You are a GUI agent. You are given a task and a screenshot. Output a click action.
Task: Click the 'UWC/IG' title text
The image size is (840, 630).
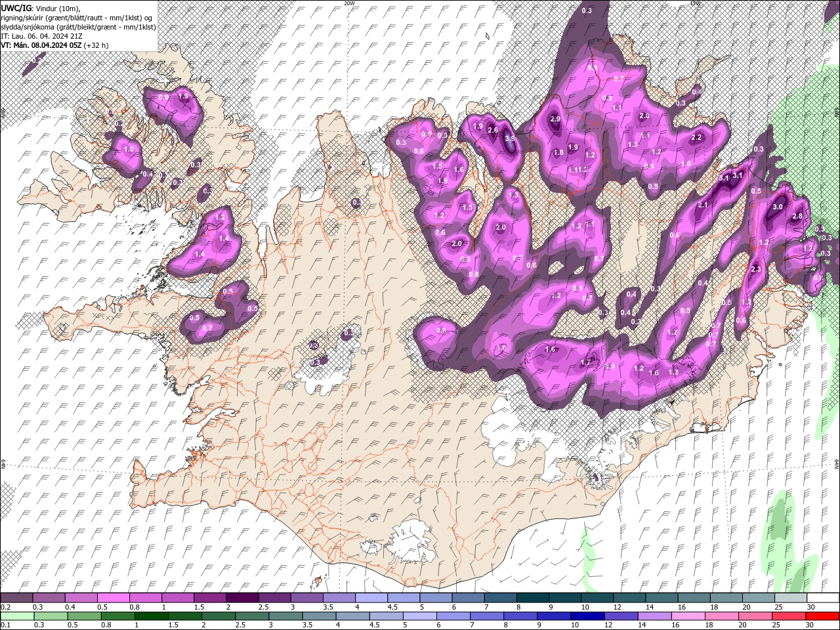click(x=16, y=7)
